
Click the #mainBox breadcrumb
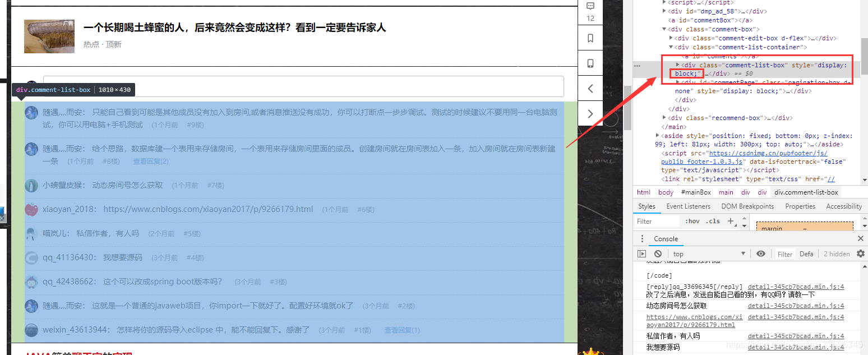click(696, 192)
